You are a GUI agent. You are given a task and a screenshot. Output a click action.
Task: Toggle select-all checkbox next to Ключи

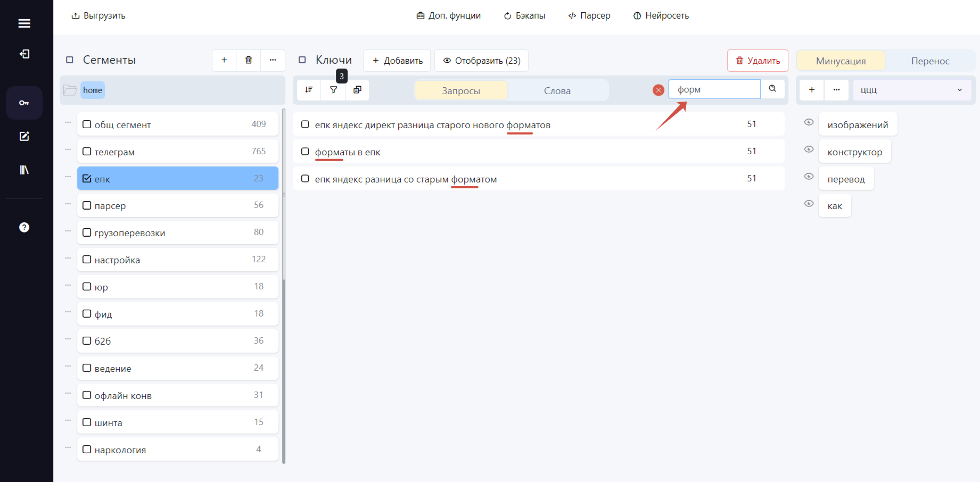pos(302,60)
